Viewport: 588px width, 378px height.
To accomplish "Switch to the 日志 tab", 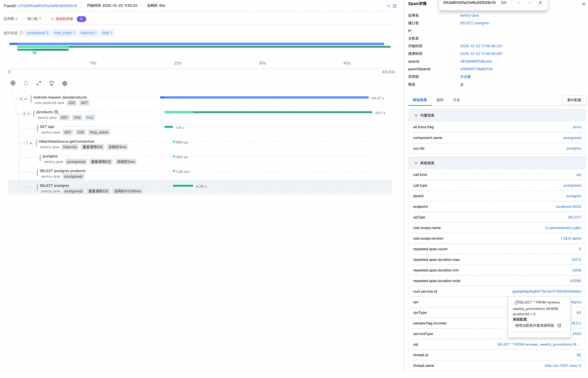I will [456, 100].
